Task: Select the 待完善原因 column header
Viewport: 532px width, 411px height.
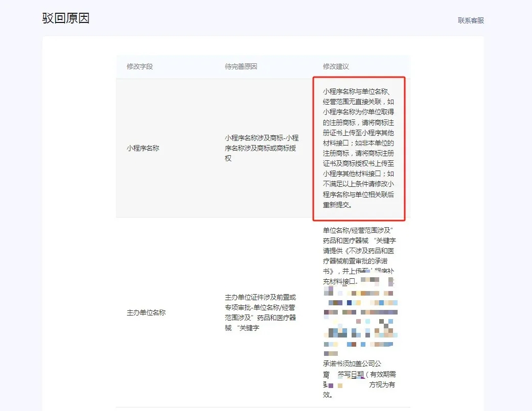Action: click(240, 66)
